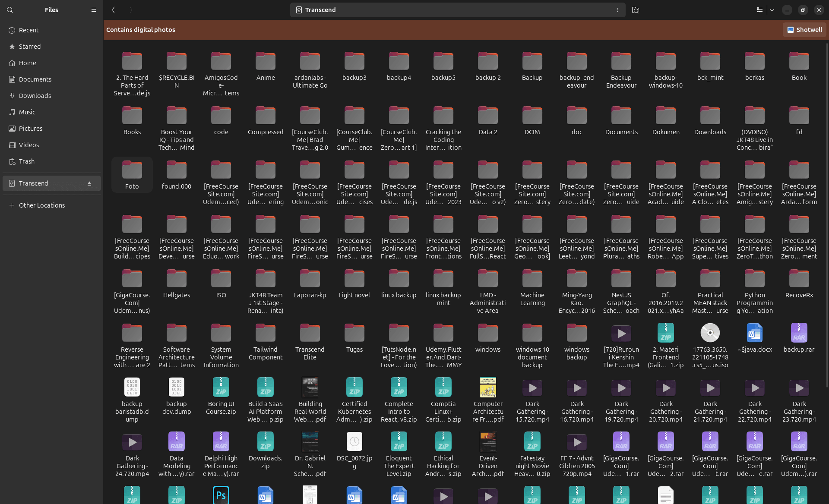The image size is (829, 504).
Task: Select the DCIM folder
Action: click(532, 121)
